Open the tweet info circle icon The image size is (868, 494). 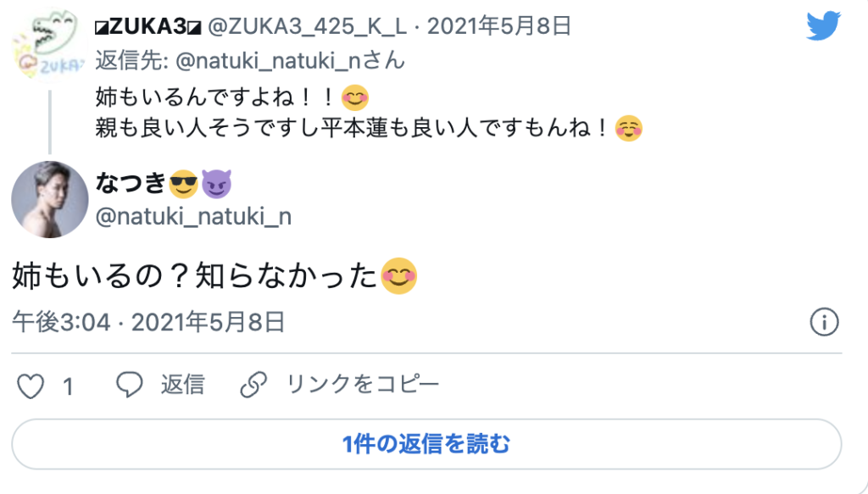point(824,322)
